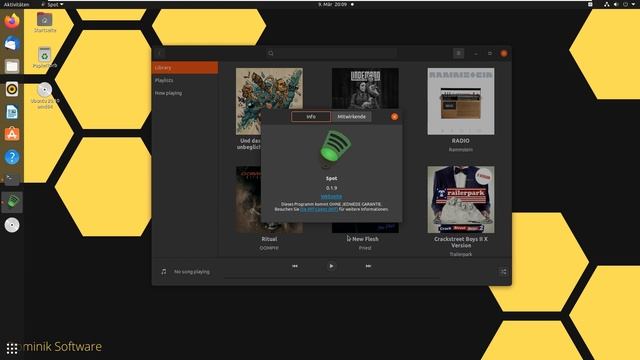The height and width of the screenshot is (360, 640).
Task: Switch to the Mitwirkende tab
Action: (x=351, y=117)
